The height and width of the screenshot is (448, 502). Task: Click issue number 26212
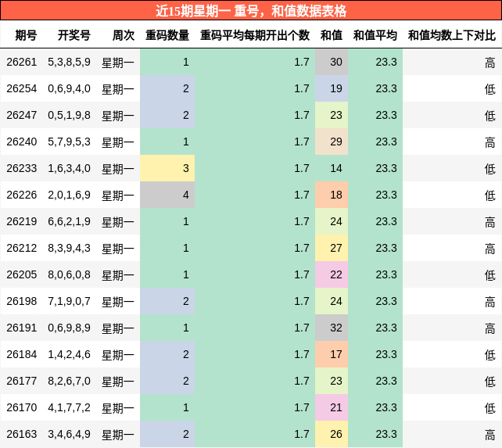coord(22,248)
